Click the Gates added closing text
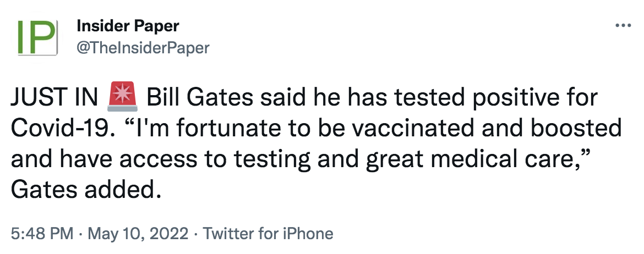This screenshot has height=254, width=644. tap(85, 190)
